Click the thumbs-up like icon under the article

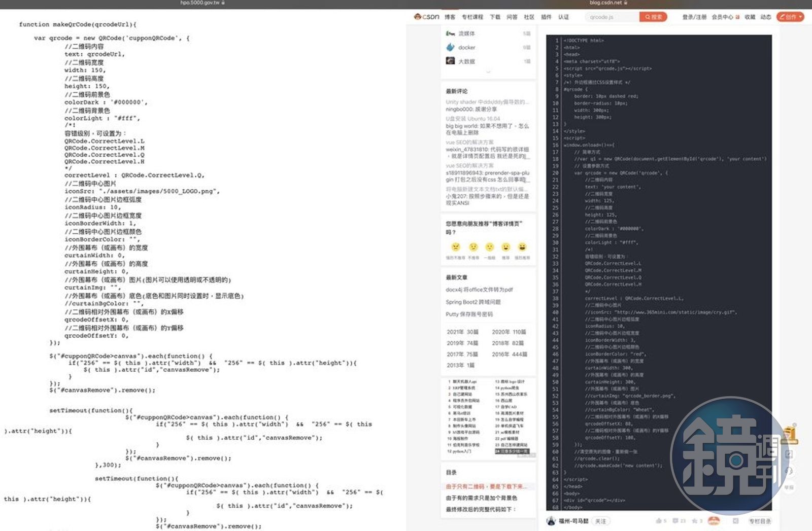[x=659, y=521]
